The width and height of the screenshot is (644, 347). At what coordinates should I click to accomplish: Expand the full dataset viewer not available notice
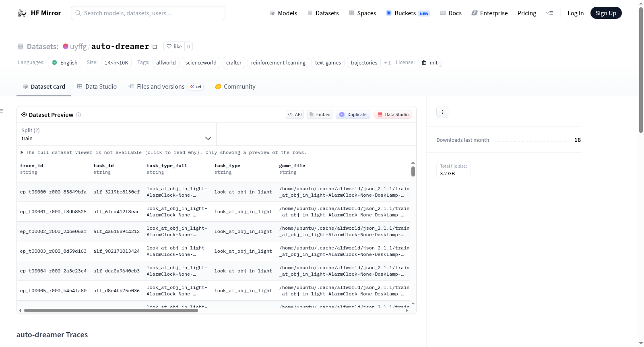(x=164, y=152)
